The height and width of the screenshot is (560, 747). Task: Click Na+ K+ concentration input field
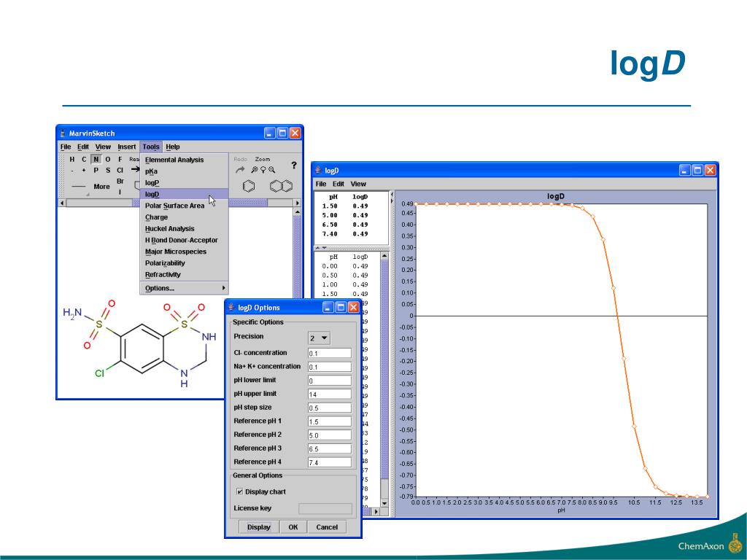pos(330,367)
